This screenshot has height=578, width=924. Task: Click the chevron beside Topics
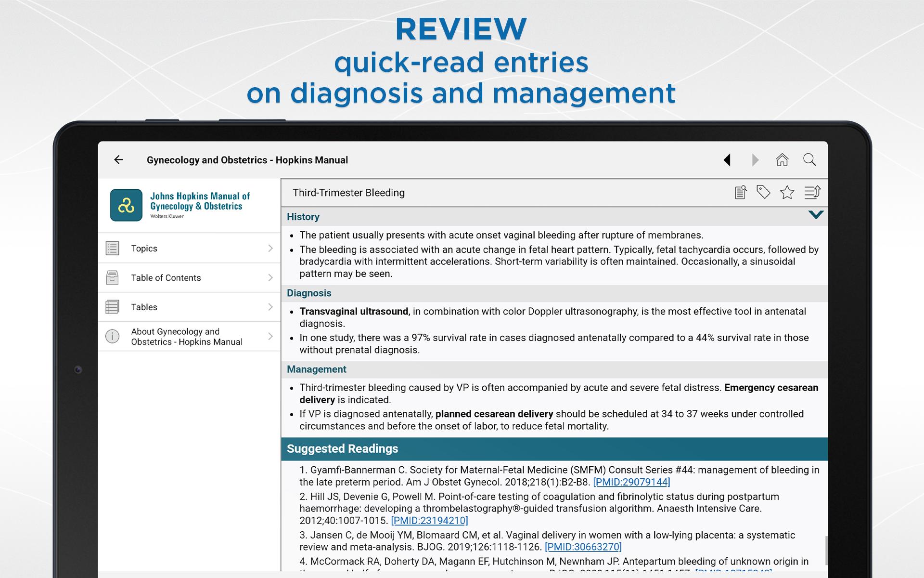coord(270,249)
